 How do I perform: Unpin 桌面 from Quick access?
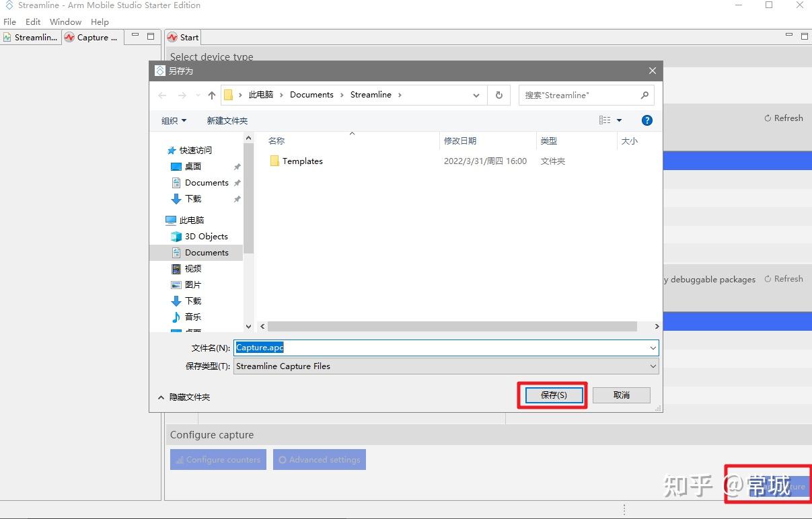[237, 166]
